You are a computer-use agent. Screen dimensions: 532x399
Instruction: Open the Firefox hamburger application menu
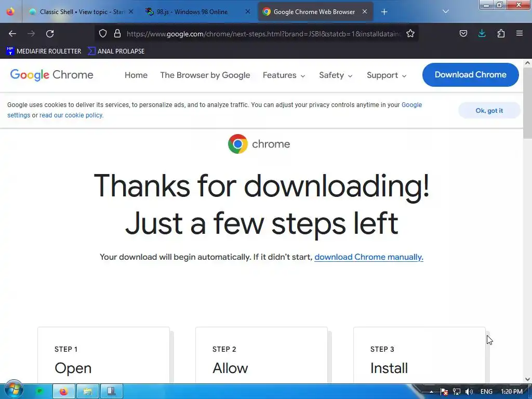[520, 33]
